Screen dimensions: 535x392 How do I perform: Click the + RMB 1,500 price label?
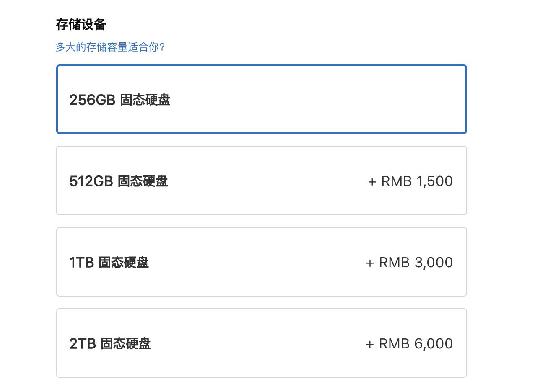point(410,181)
